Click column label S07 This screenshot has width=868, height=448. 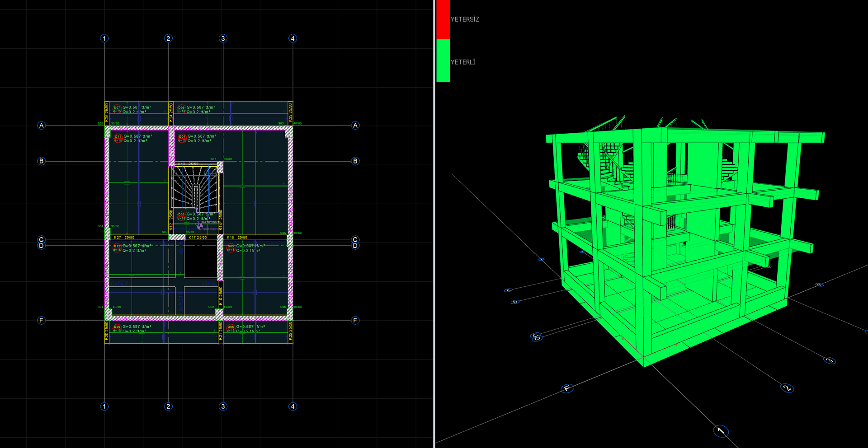pos(213,159)
